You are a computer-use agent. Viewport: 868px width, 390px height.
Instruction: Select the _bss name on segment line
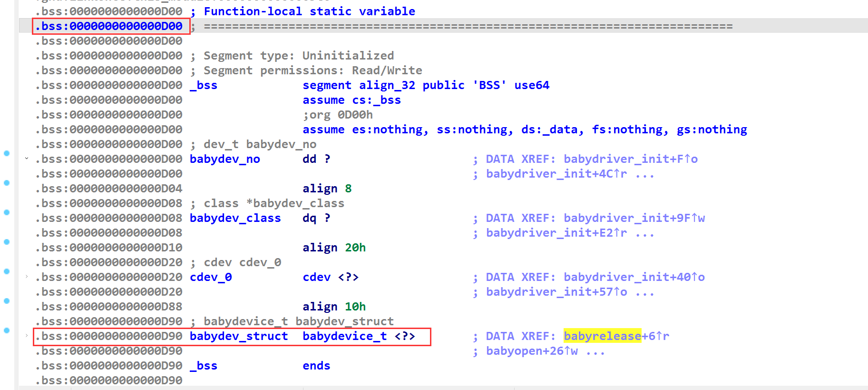click(x=204, y=85)
